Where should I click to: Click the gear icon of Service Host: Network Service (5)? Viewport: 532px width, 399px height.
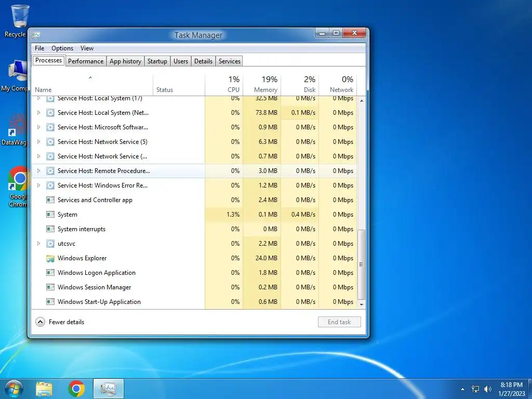50,142
